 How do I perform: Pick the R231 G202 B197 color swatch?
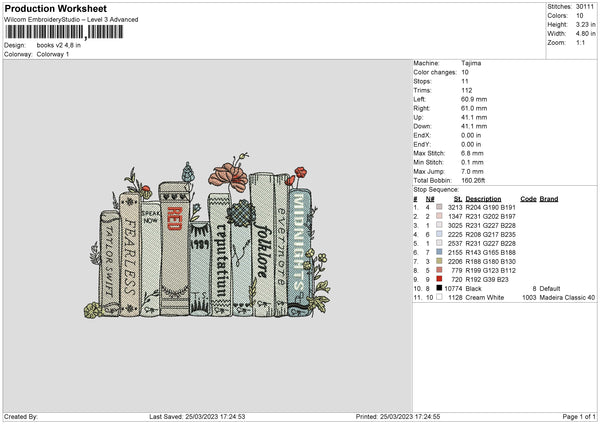point(439,216)
